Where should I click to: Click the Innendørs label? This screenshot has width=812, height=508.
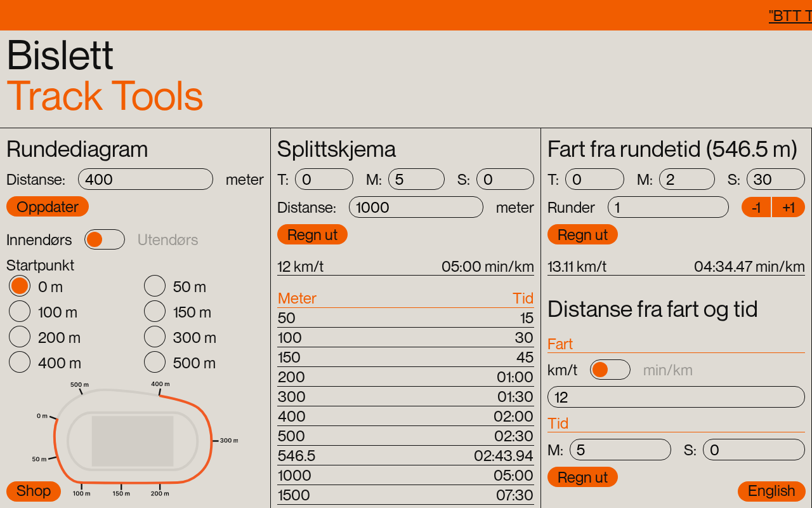tap(39, 240)
